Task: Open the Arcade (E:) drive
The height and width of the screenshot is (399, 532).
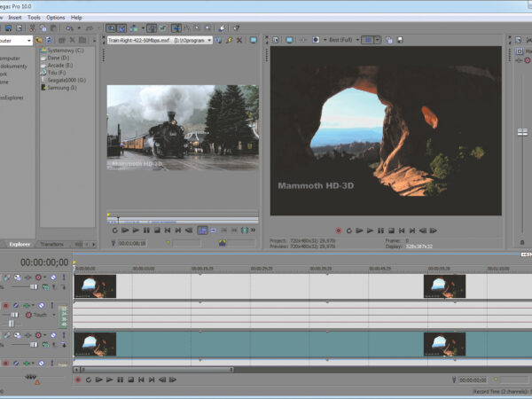Action: coord(59,65)
